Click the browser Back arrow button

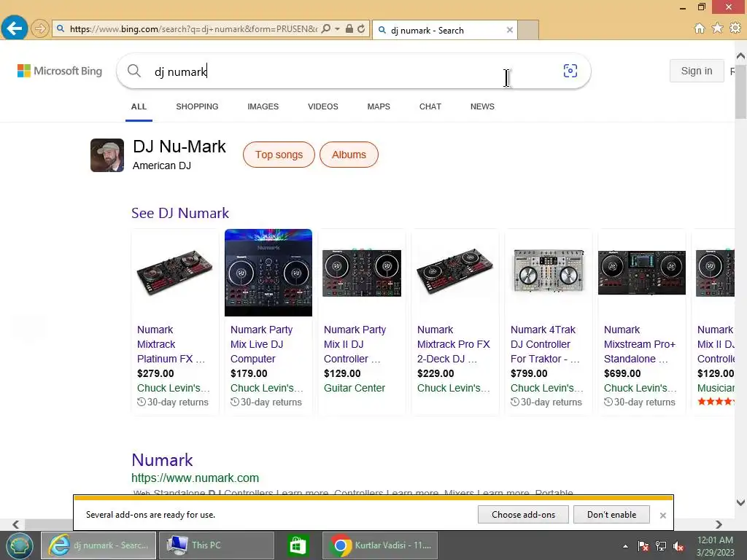point(14,28)
